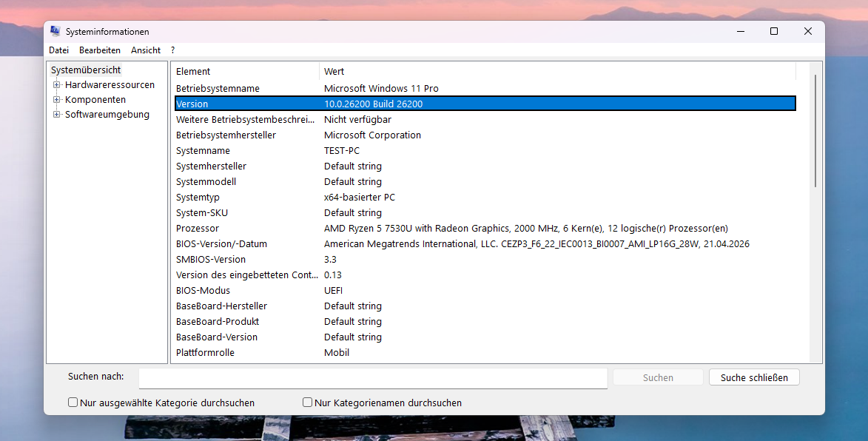The width and height of the screenshot is (868, 441).
Task: Expand the Softwareumgebung node
Action: tap(56, 115)
